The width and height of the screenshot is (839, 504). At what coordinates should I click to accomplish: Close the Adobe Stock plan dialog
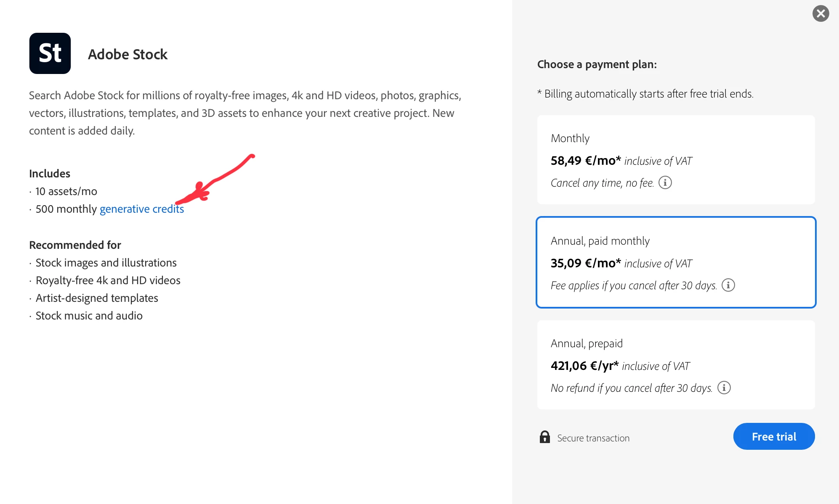[820, 13]
